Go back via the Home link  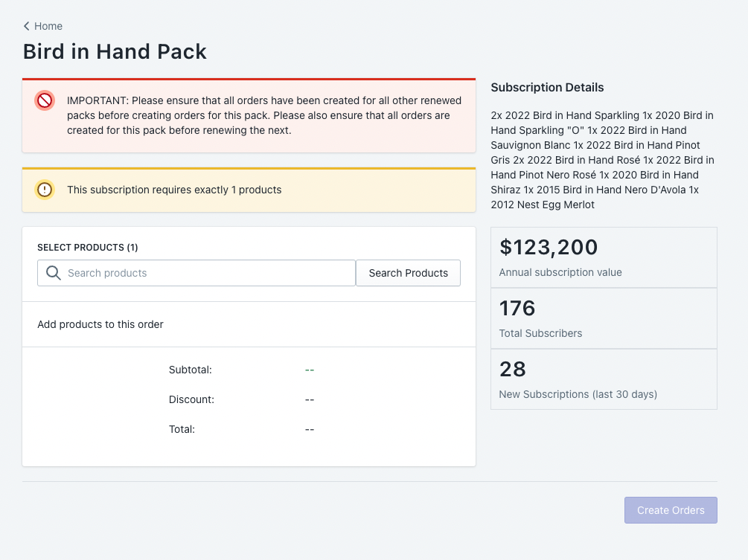click(x=48, y=26)
